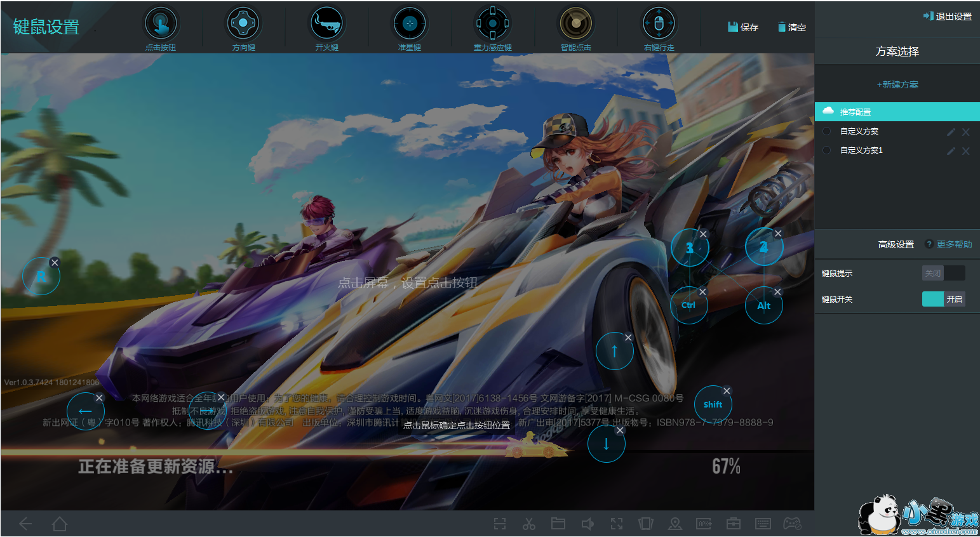Delete 自定义方案 with its X icon
Screen dimensions: 980x537
pos(966,132)
